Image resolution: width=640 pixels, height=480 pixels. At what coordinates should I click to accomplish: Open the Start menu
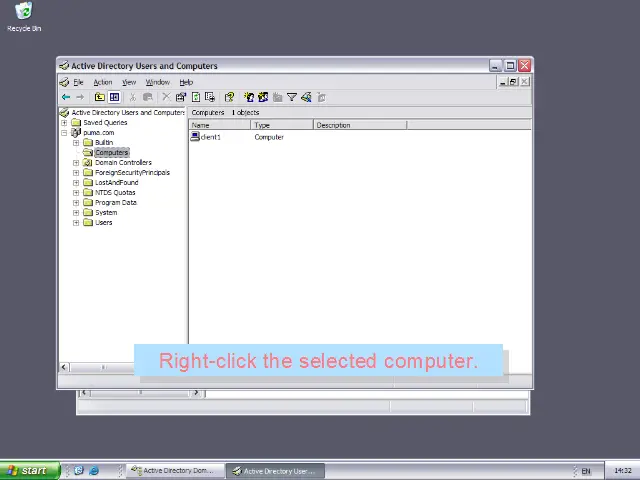[30, 471]
